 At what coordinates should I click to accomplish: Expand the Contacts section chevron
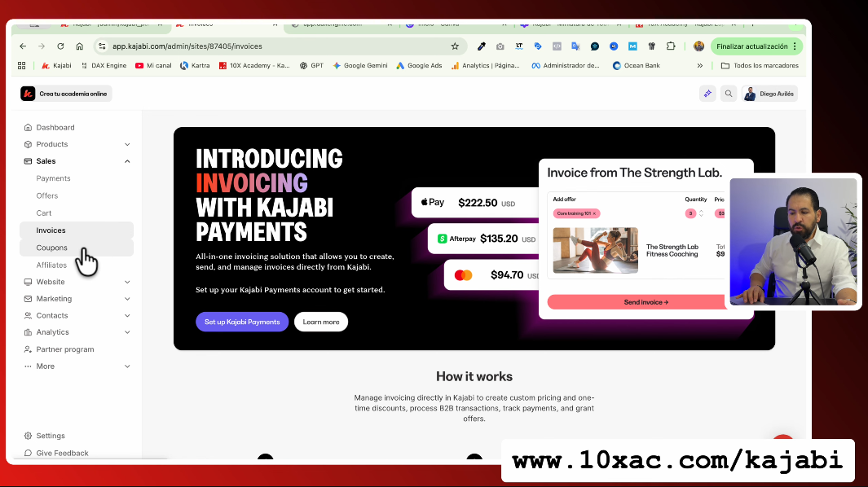click(x=127, y=315)
